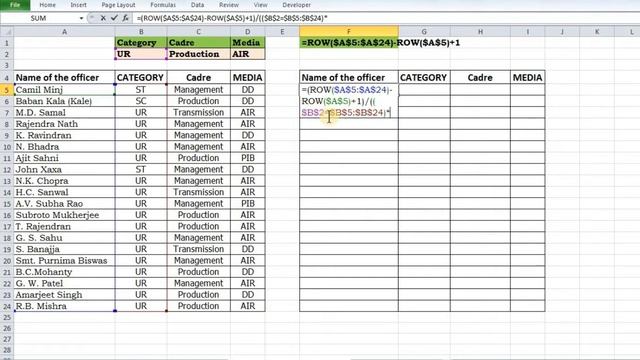Click Cadre header in right output table
This screenshot has height=360, width=640.
[480, 78]
